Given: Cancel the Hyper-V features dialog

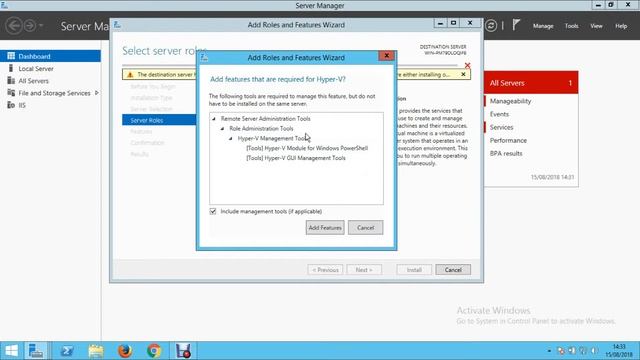Looking at the screenshot, I should click(365, 228).
